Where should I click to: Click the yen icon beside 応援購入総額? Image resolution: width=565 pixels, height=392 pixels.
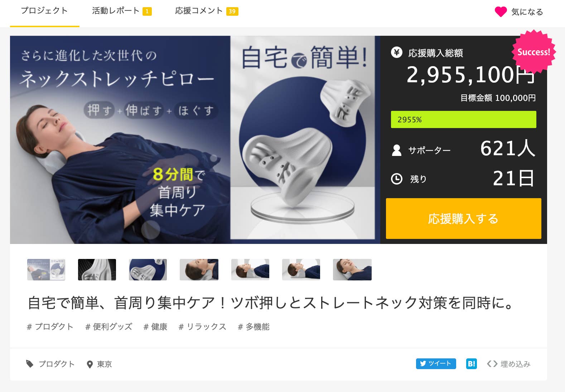tap(397, 53)
